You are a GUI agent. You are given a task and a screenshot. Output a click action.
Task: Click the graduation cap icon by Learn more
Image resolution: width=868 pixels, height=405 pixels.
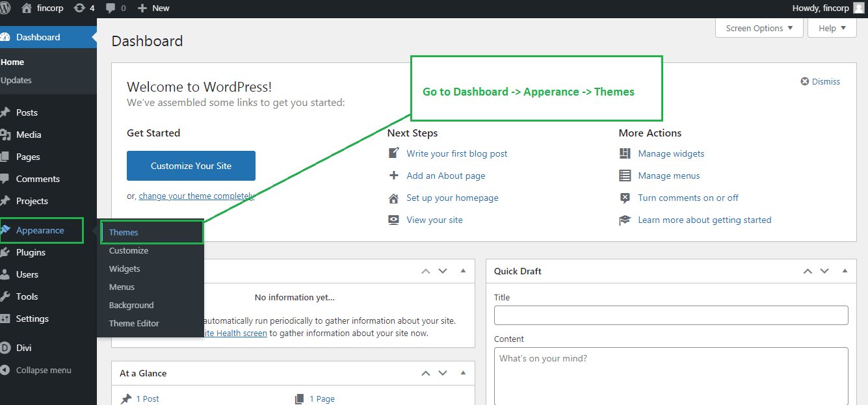(625, 220)
